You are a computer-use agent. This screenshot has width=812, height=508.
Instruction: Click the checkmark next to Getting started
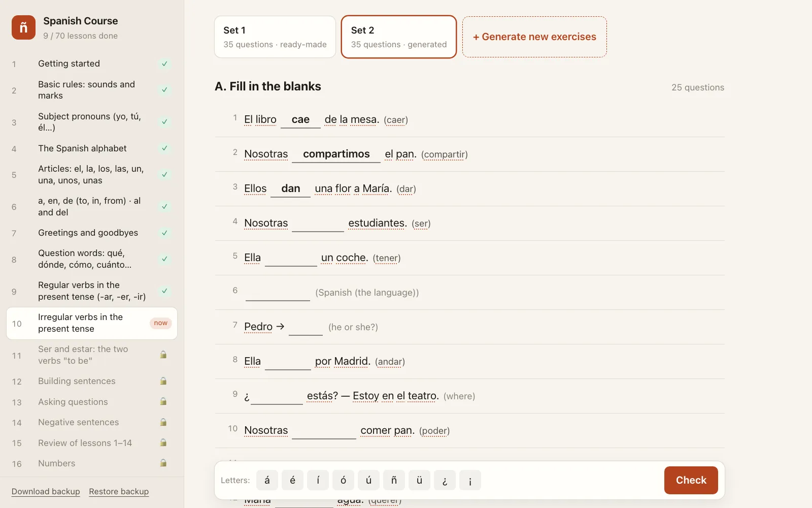click(x=164, y=64)
